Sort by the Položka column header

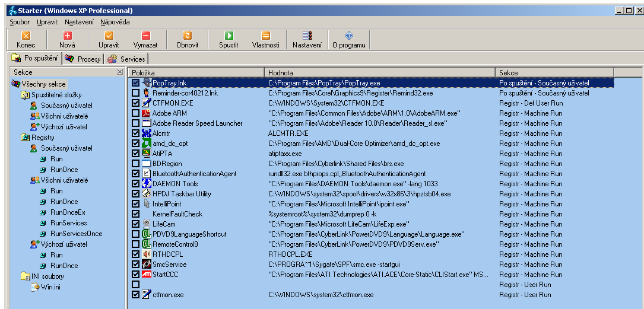(196, 72)
